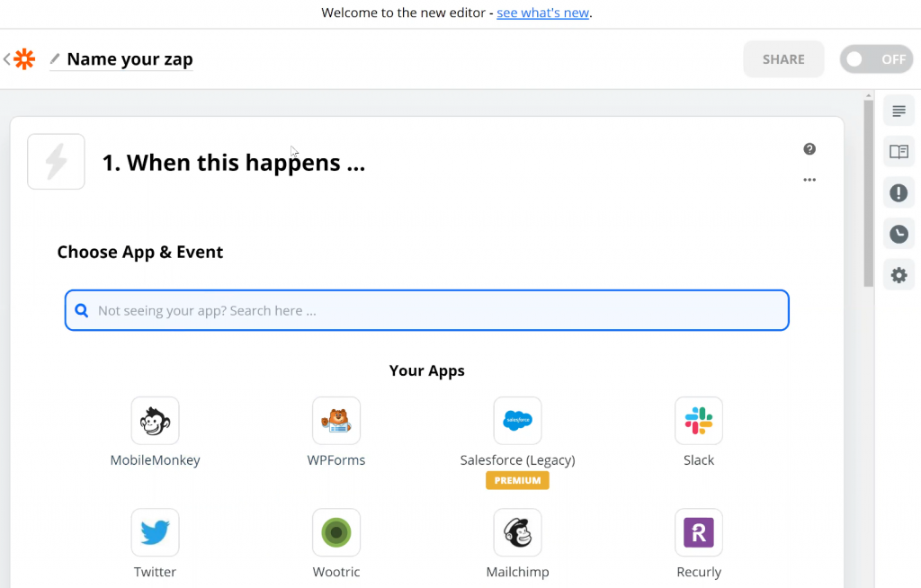This screenshot has height=588, width=921.
Task: Go back using the left chevron arrow
Action: coord(6,58)
